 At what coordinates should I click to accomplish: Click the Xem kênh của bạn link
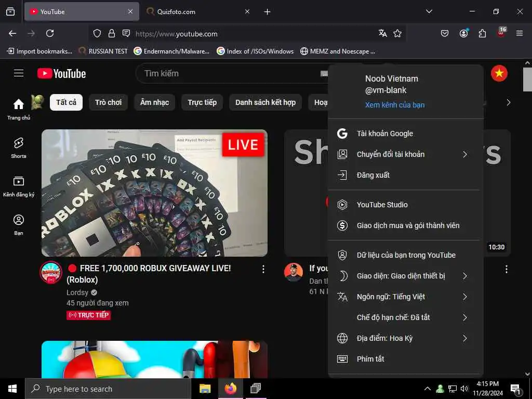[395, 105]
